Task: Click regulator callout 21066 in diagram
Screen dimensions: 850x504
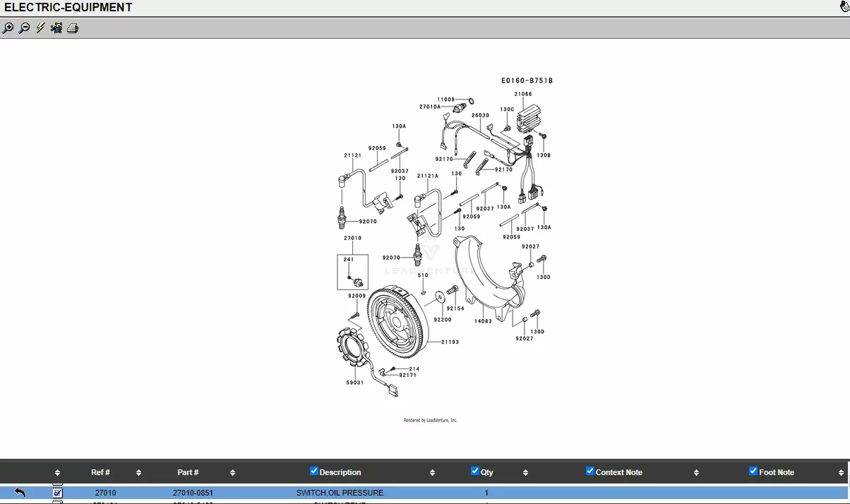Action: point(523,94)
